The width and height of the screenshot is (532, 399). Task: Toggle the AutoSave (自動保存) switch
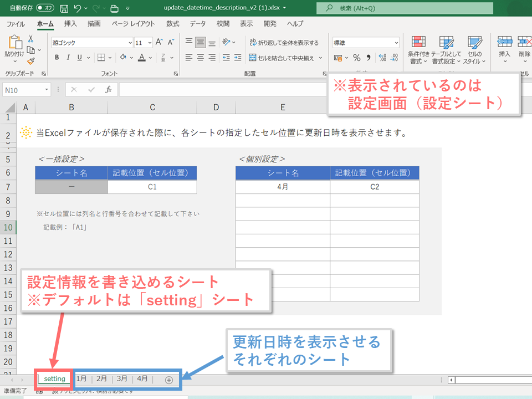click(x=45, y=8)
